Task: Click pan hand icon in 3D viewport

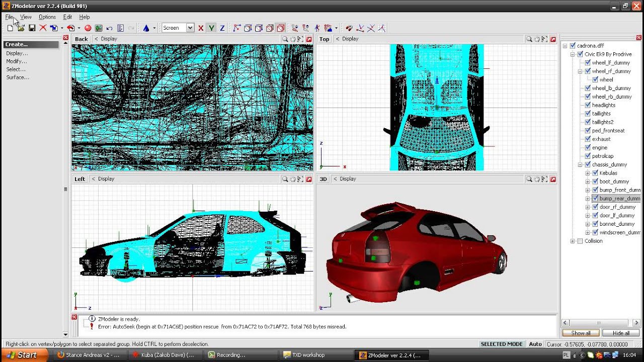Action: [x=536, y=178]
